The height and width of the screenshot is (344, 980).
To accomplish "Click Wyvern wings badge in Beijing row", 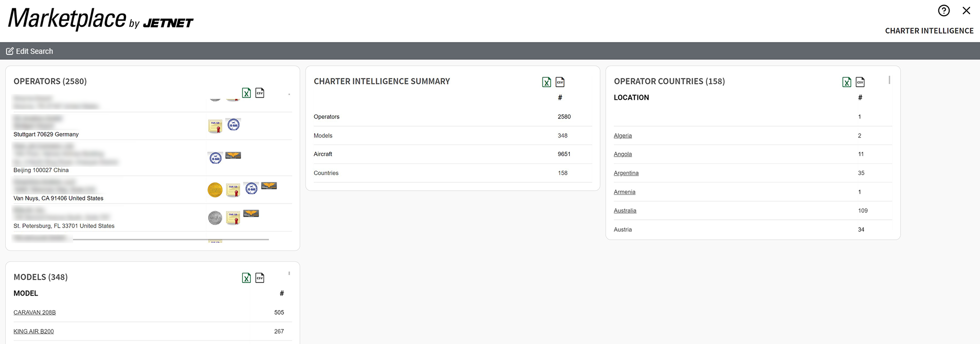I will tap(233, 156).
